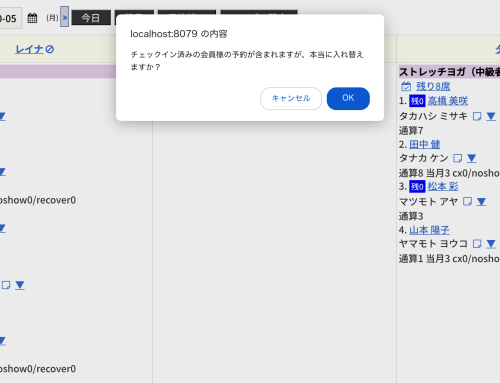Confirm the swap with the OK button
Viewport: 500px width, 383px height.
pyautogui.click(x=348, y=98)
